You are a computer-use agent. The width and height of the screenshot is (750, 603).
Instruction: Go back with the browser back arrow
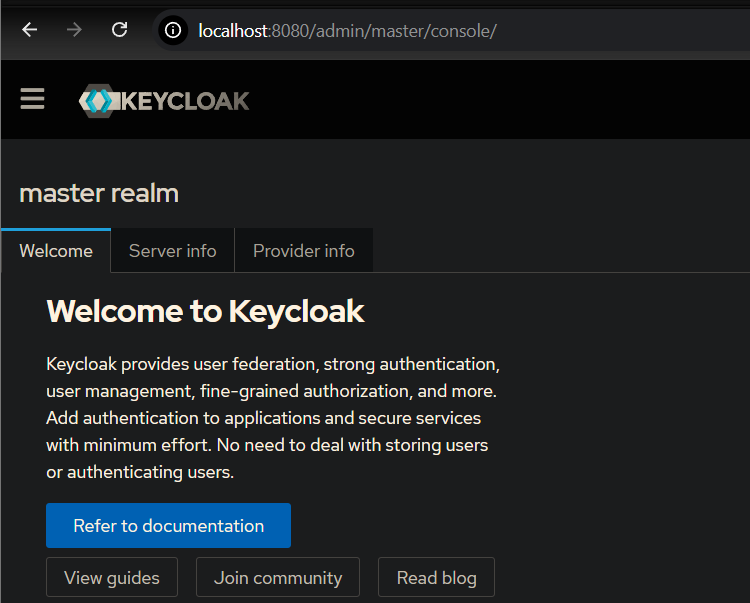coord(30,30)
